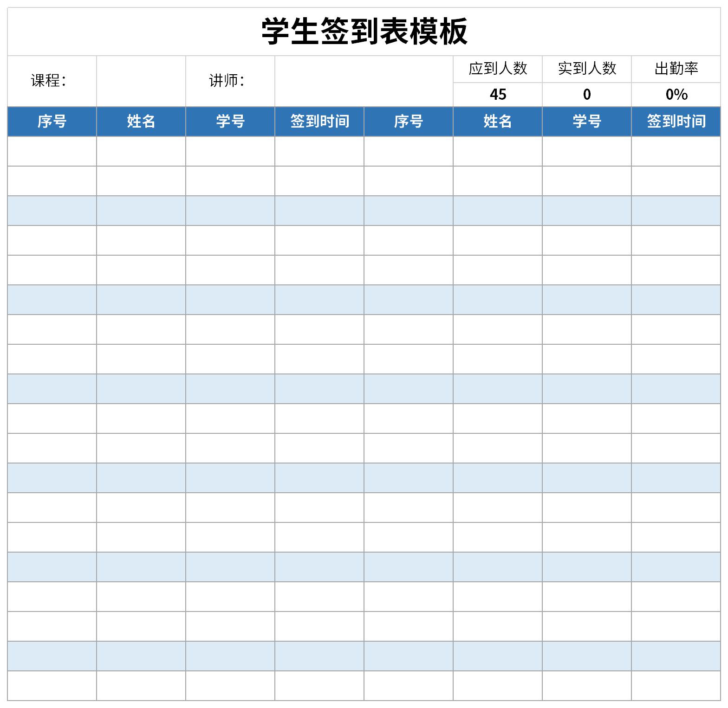Click the empty input cell beside 课程:
The width and height of the screenshot is (728, 708).
click(141, 81)
